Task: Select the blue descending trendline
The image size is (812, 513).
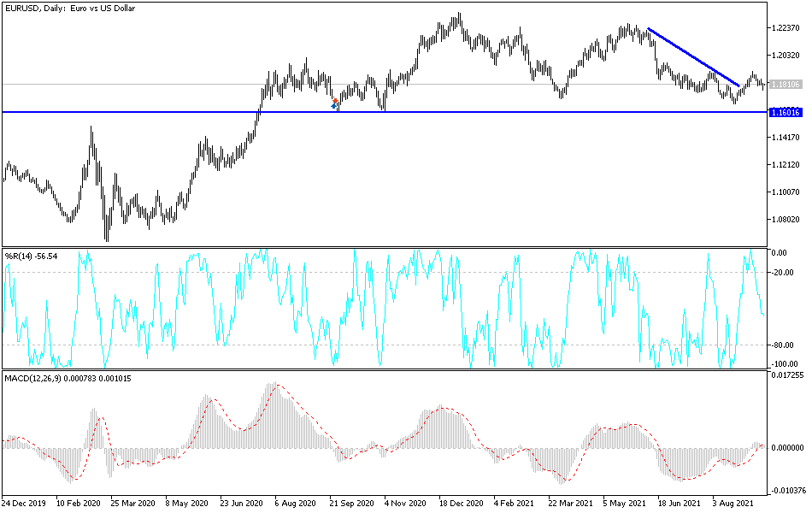Action: click(692, 56)
